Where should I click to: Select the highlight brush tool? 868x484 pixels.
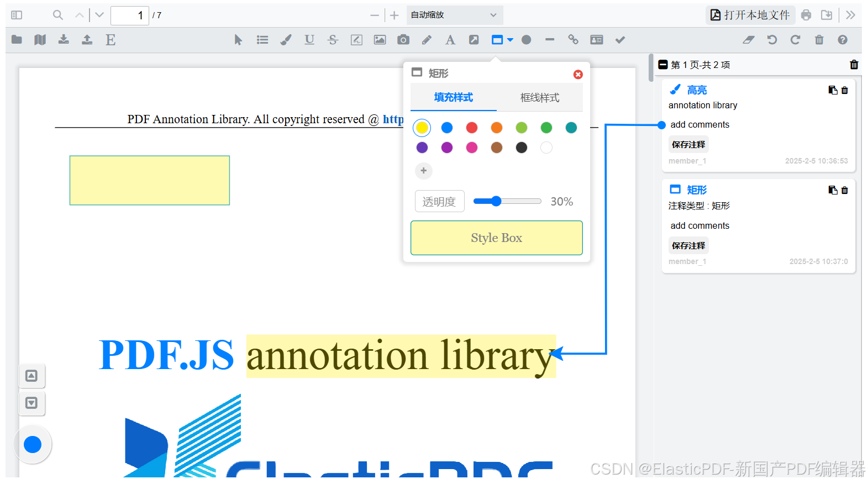[x=286, y=40]
